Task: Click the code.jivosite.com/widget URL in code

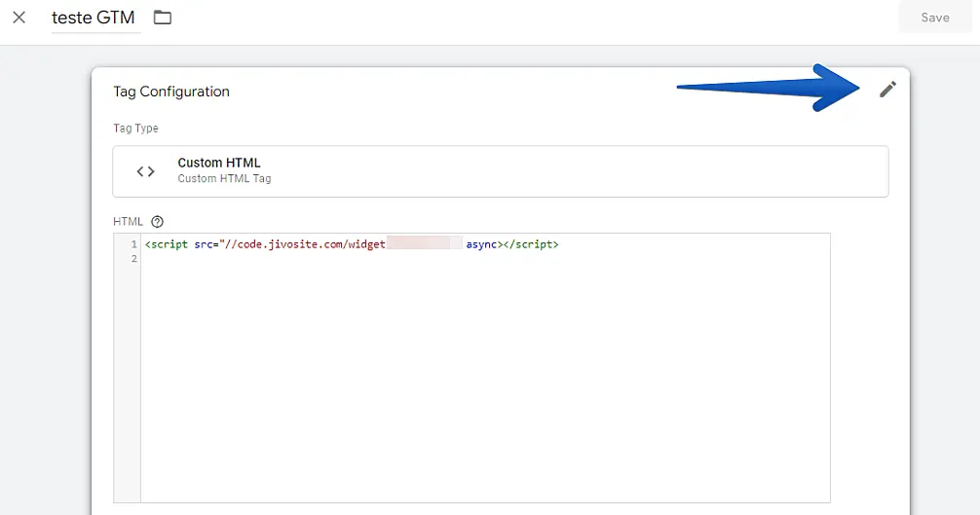Action: point(294,244)
